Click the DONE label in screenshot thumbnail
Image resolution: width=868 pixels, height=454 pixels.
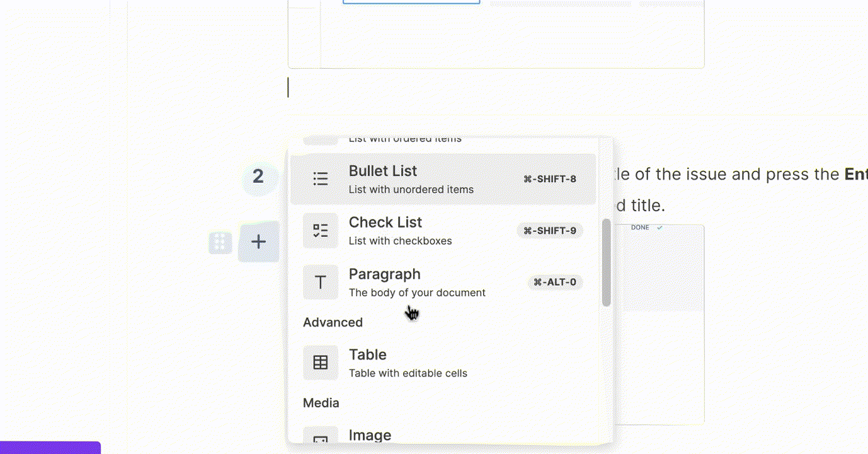coord(640,228)
